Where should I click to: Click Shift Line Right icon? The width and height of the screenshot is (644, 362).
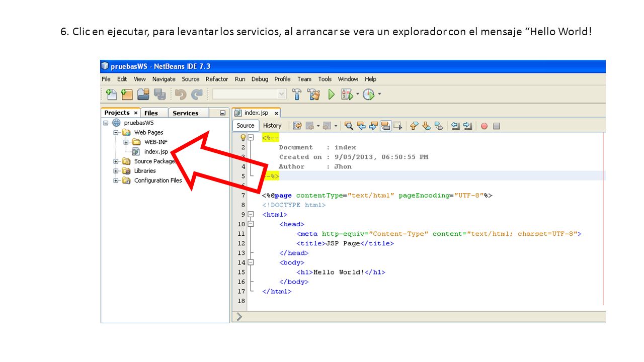(x=467, y=126)
